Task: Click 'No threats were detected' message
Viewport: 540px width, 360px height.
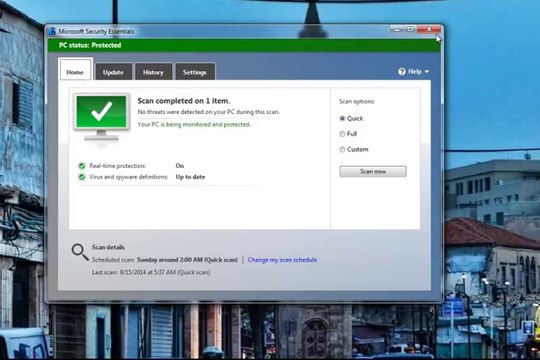Action: 208,112
